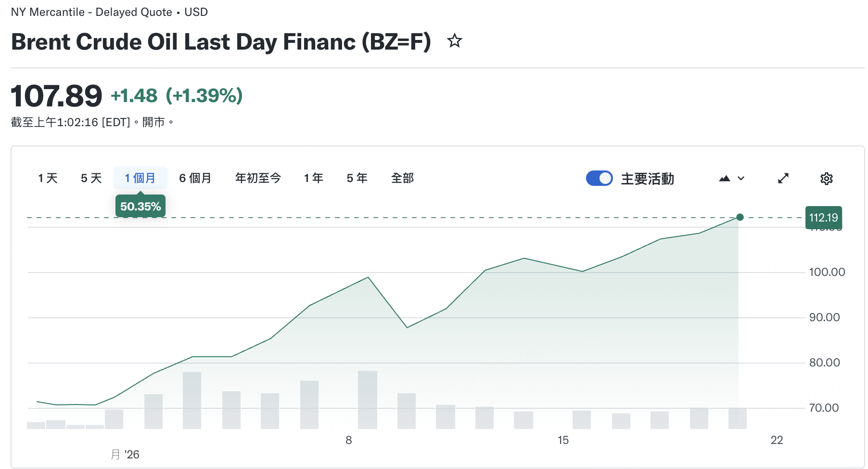Switch to the 6 個月 range
The width and height of the screenshot is (868, 469).
[195, 179]
